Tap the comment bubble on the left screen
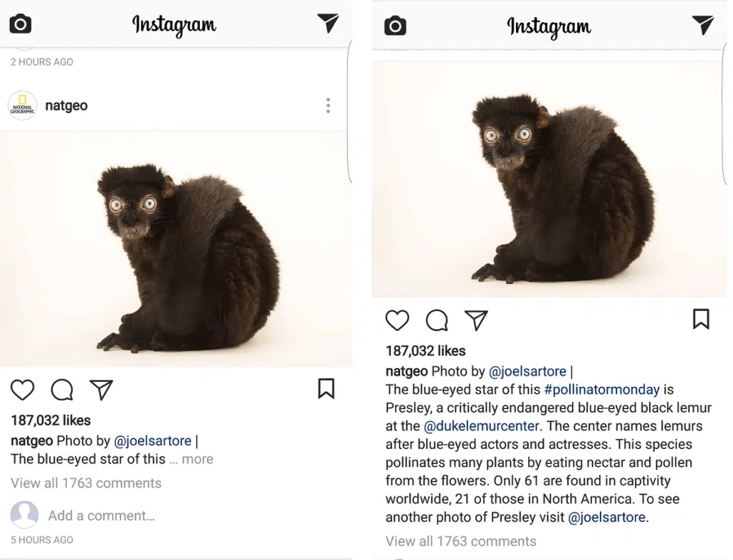Image resolution: width=733 pixels, height=560 pixels. pos(62,390)
